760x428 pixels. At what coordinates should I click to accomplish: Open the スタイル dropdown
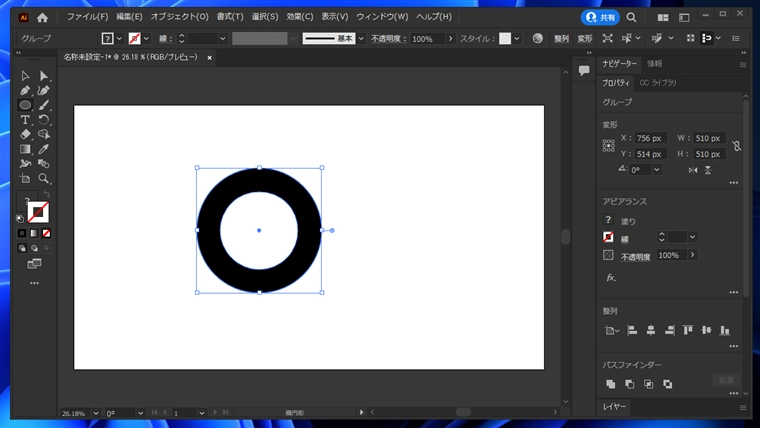click(517, 38)
